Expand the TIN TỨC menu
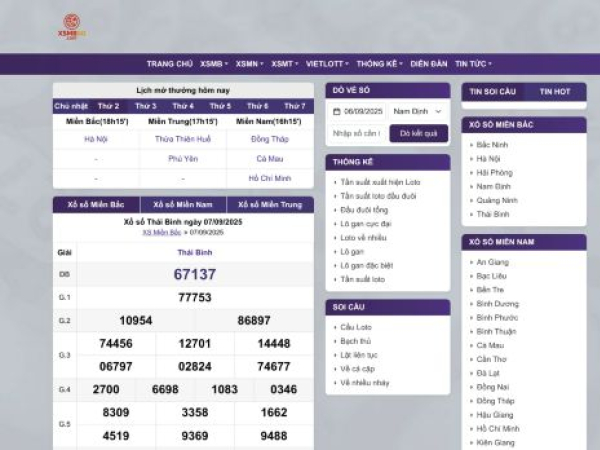 coord(473,64)
